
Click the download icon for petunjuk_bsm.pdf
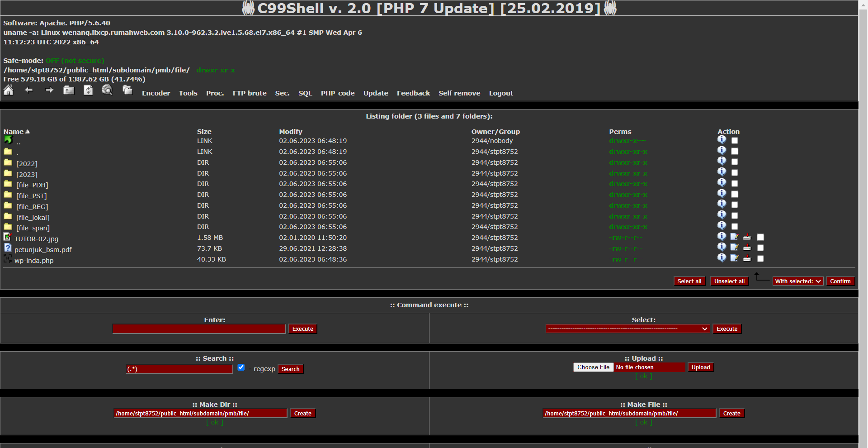pos(747,247)
